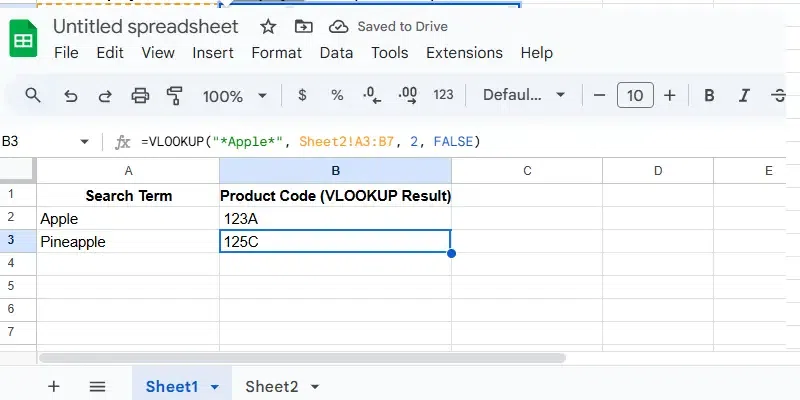Switch to the Sheet2 tab
800x400 pixels.
[x=271, y=386]
